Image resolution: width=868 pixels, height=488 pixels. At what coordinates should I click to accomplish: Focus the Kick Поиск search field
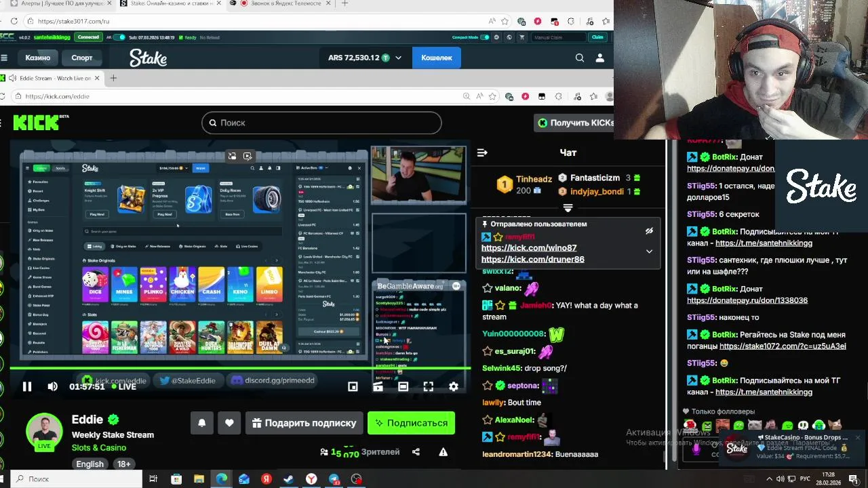point(321,123)
